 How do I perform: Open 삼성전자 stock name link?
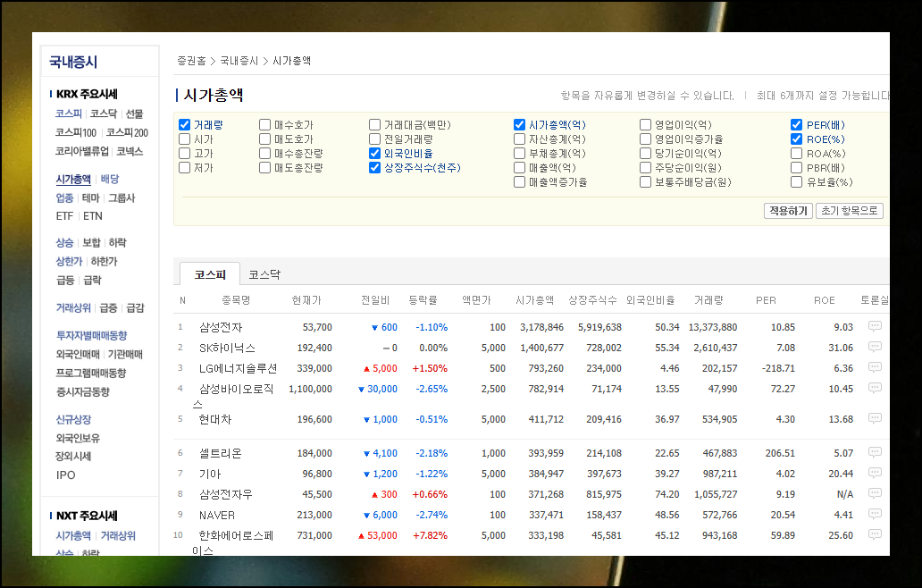tap(221, 327)
